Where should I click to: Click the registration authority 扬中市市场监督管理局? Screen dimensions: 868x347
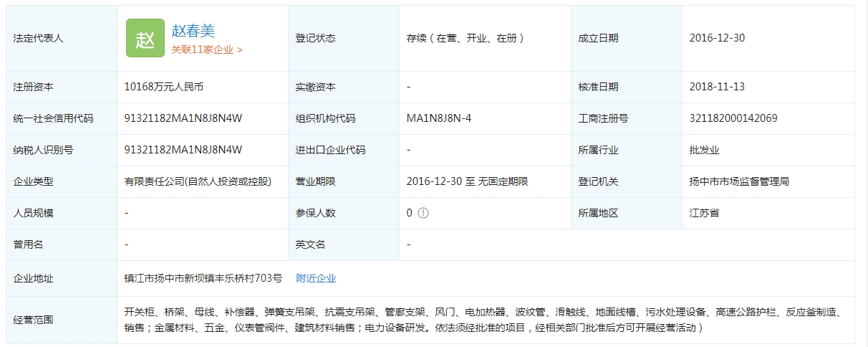point(739,181)
